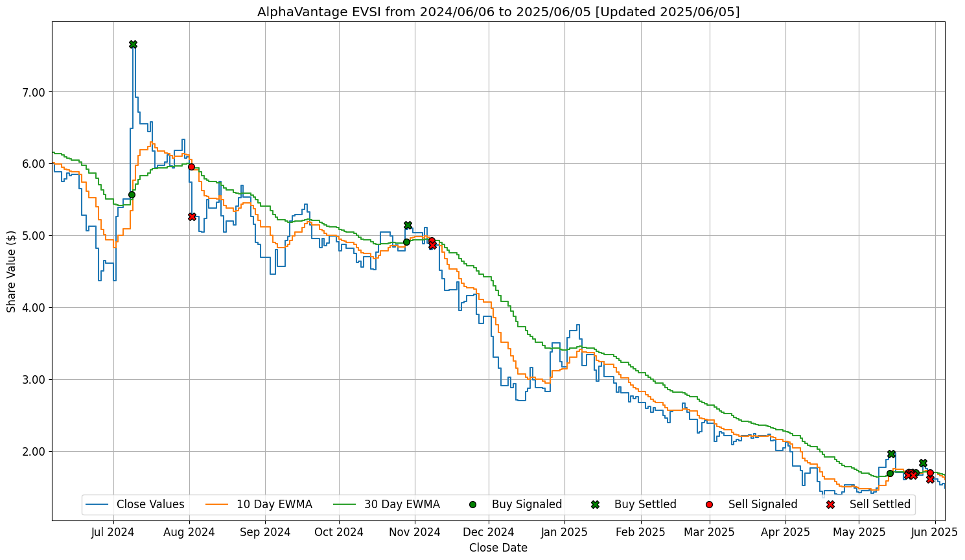Click the Buy Signaled marker in early July 2024
The height and width of the screenshot is (560, 965).
(x=132, y=194)
